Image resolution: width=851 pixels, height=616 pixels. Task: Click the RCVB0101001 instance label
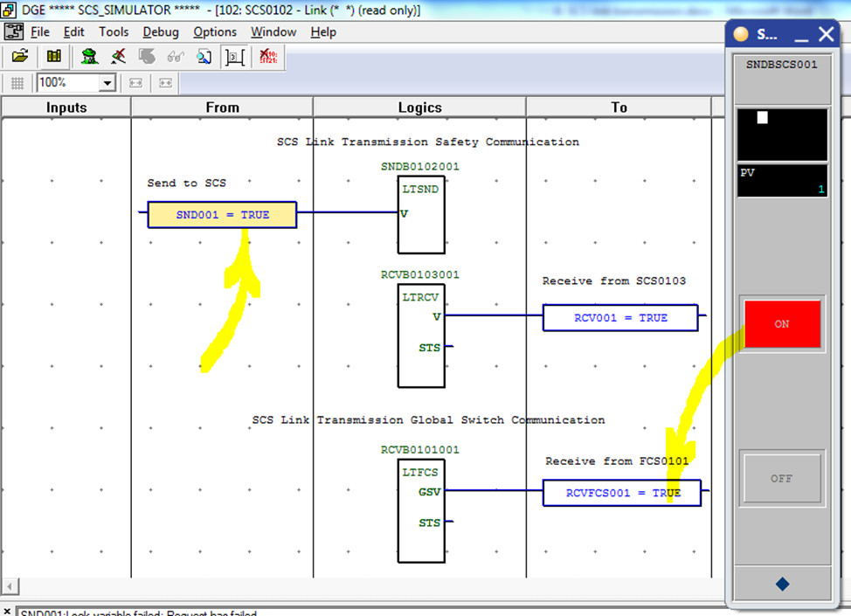tap(420, 449)
